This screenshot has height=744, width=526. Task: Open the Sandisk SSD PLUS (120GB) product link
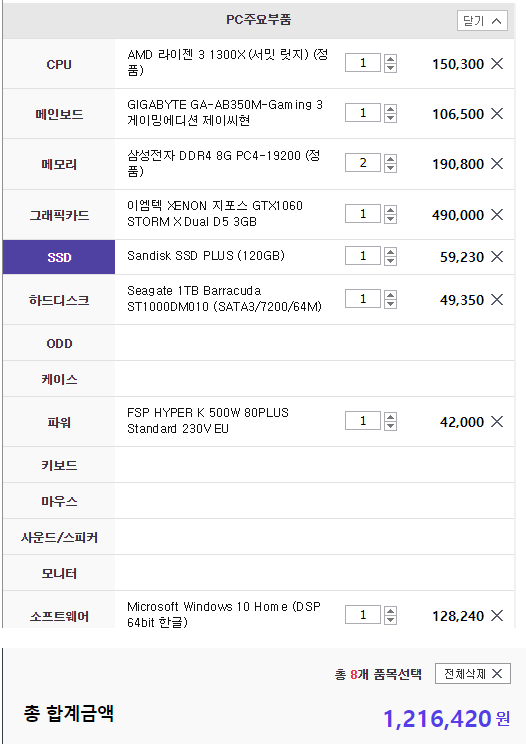[206, 256]
